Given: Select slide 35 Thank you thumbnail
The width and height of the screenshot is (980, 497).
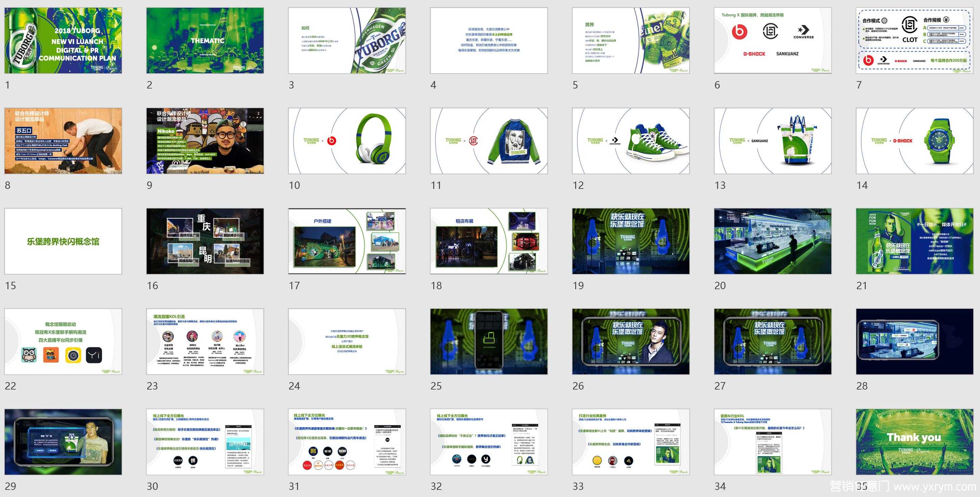Looking at the screenshot, I should [914, 442].
